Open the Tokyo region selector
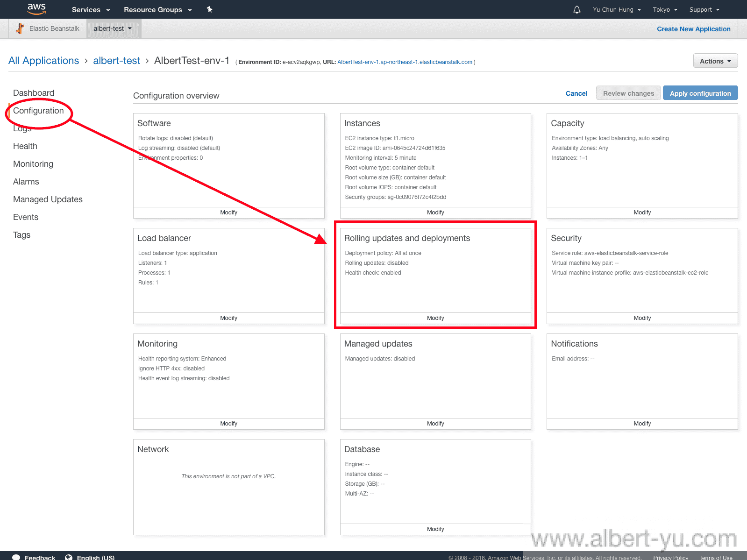The image size is (747, 560). [665, 9]
